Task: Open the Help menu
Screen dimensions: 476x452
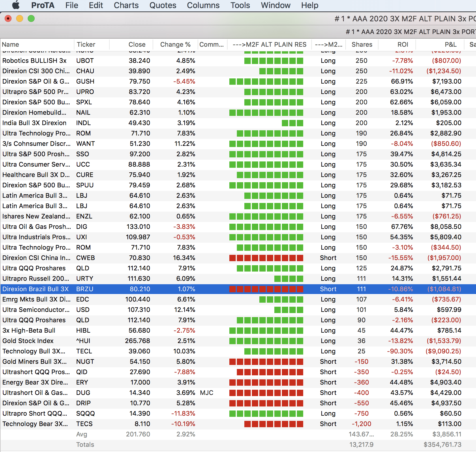Action: point(310,5)
